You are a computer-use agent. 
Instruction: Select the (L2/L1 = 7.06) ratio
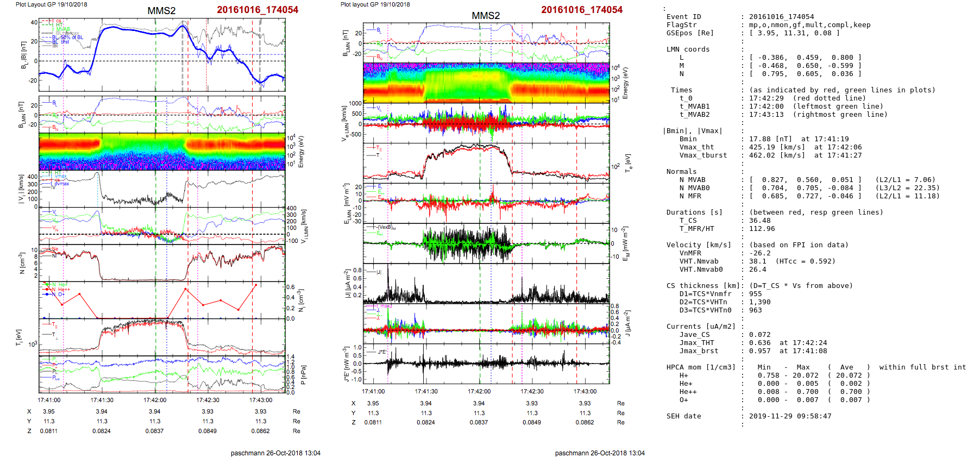click(x=906, y=180)
